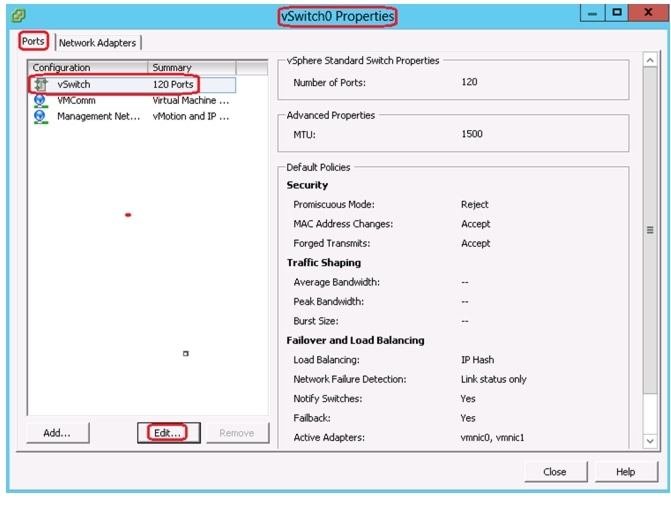Click the scrollbar down arrow

point(650,441)
